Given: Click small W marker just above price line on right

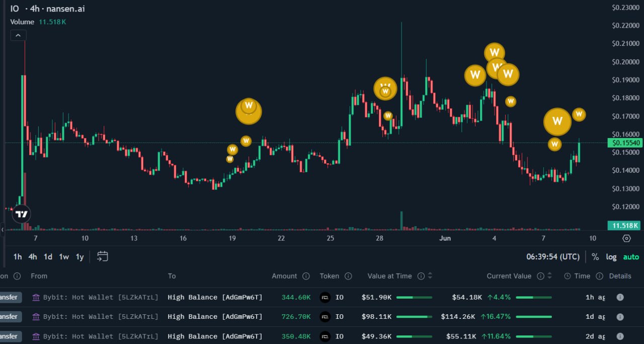Looking at the screenshot, I should [554, 145].
